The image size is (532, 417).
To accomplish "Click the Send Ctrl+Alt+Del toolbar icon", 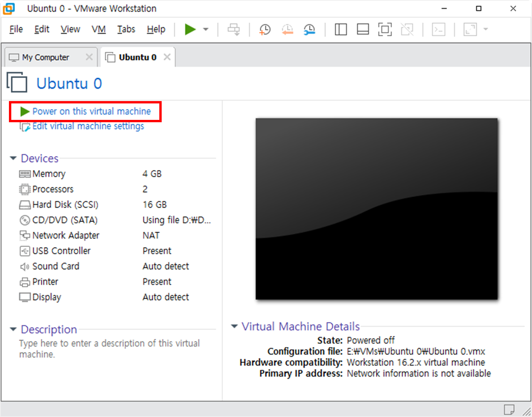I will [234, 30].
